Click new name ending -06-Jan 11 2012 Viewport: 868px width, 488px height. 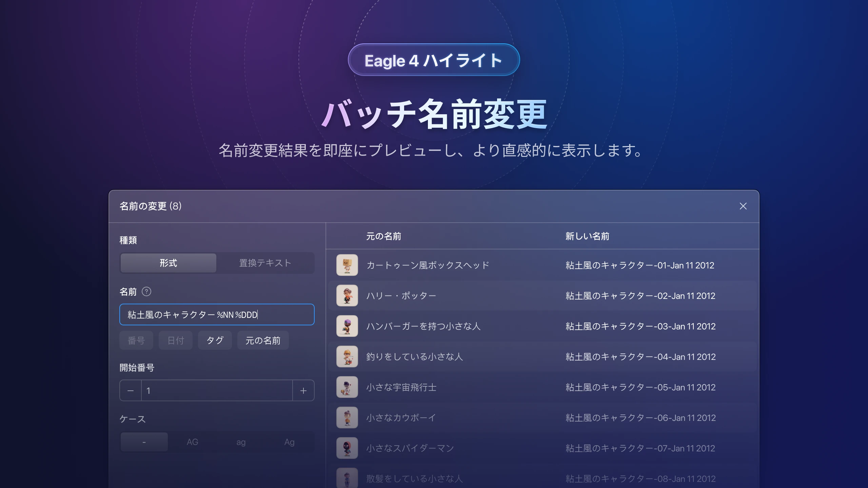tap(640, 418)
